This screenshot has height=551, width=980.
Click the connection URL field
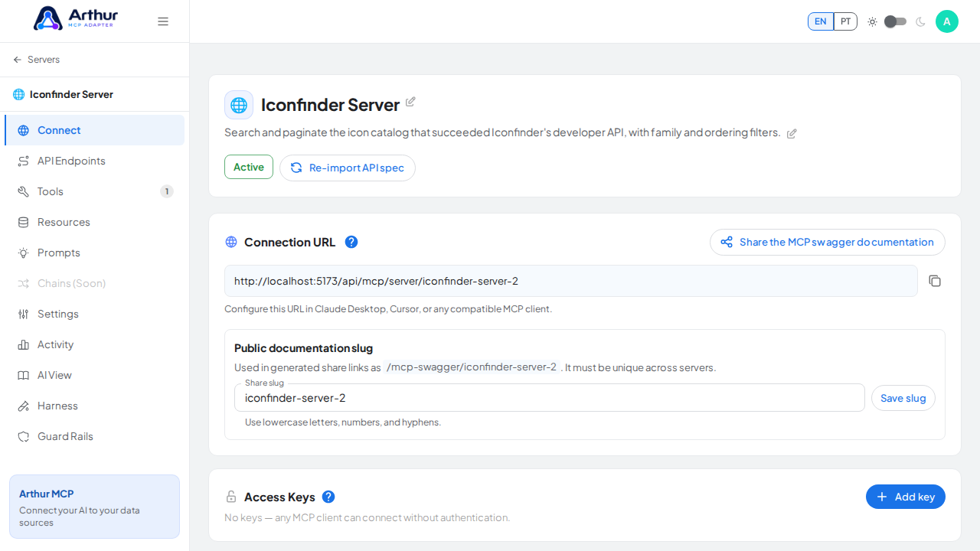pos(571,281)
